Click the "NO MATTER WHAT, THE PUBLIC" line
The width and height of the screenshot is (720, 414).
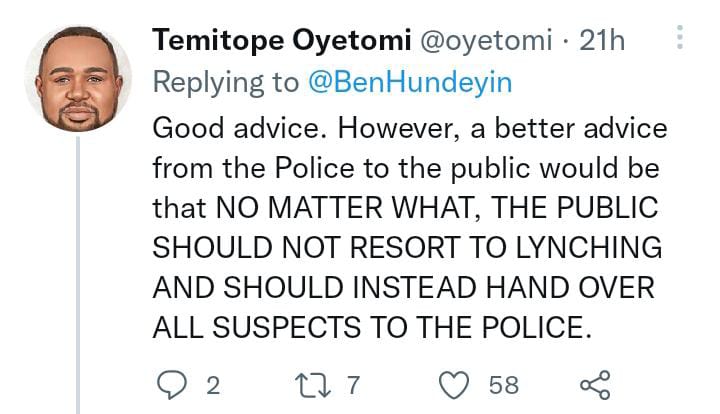pyautogui.click(x=404, y=209)
